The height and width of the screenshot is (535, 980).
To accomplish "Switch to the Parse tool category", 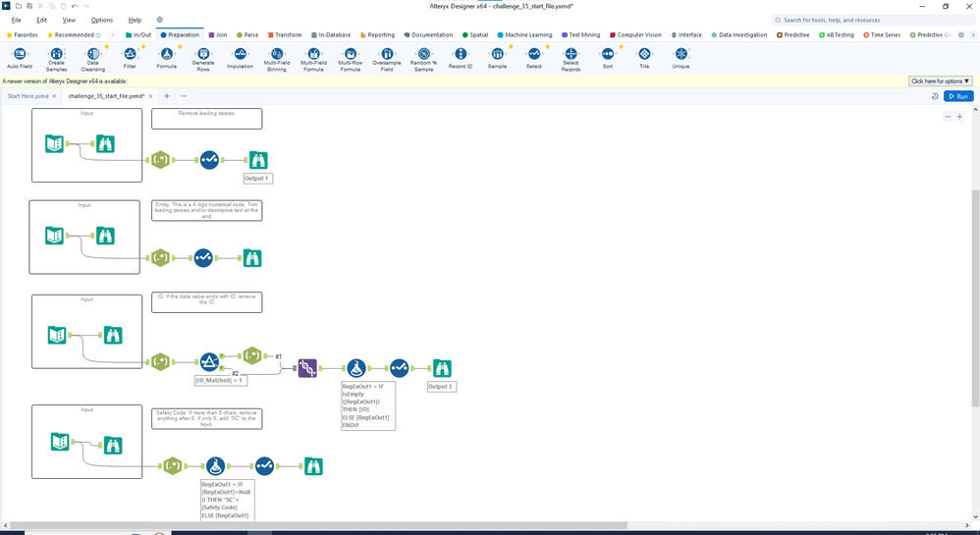I will coord(246,35).
